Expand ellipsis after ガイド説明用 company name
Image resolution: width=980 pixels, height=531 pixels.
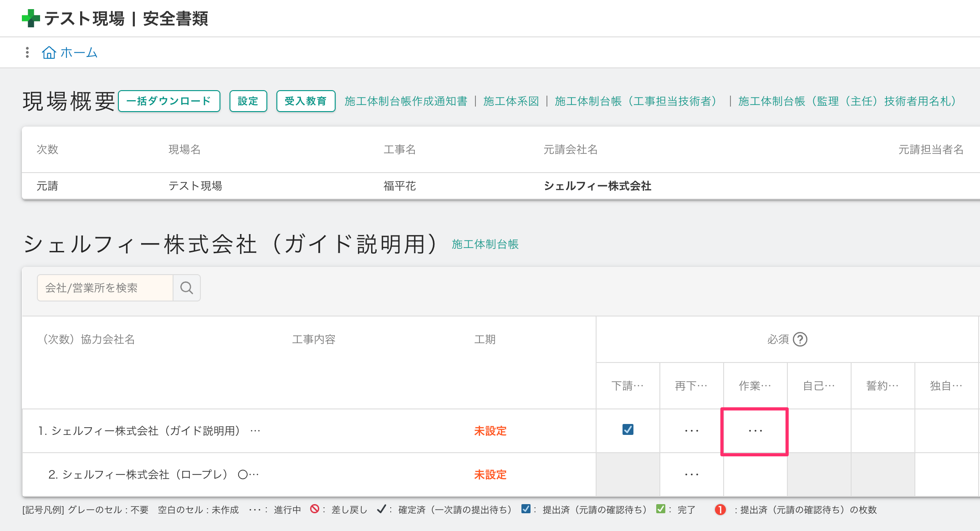[255, 431]
